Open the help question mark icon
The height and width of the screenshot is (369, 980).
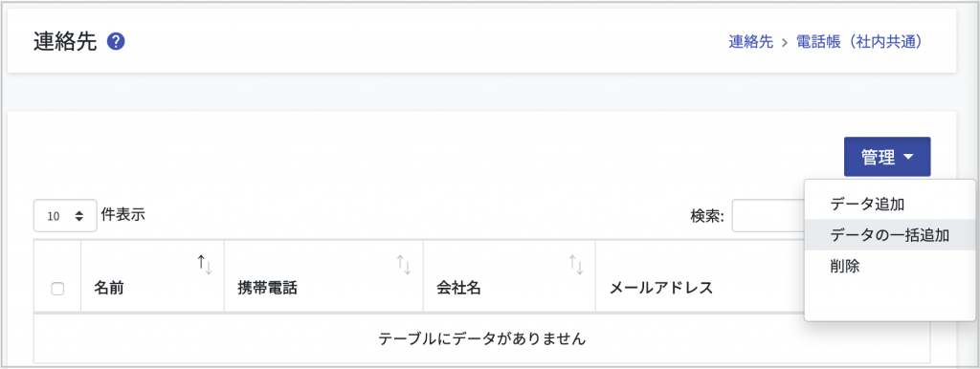pyautogui.click(x=116, y=42)
